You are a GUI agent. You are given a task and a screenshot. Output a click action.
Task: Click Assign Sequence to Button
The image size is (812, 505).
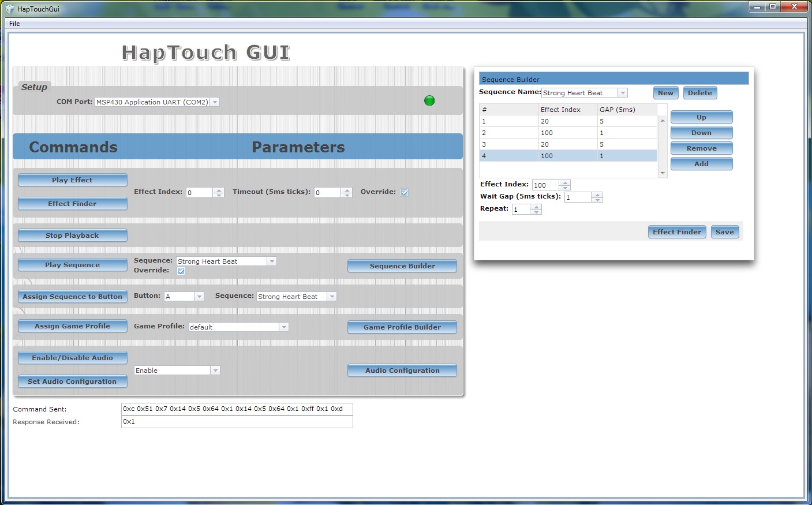(72, 296)
